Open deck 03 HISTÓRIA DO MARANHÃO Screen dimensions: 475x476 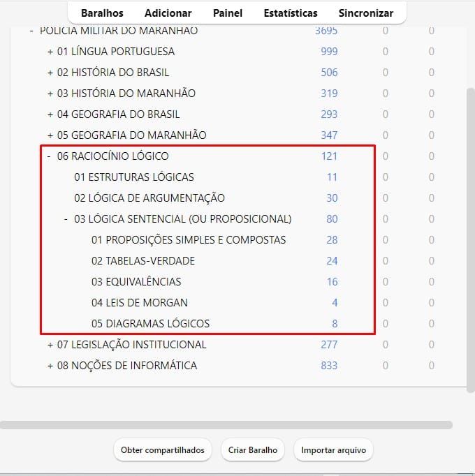[x=126, y=94]
